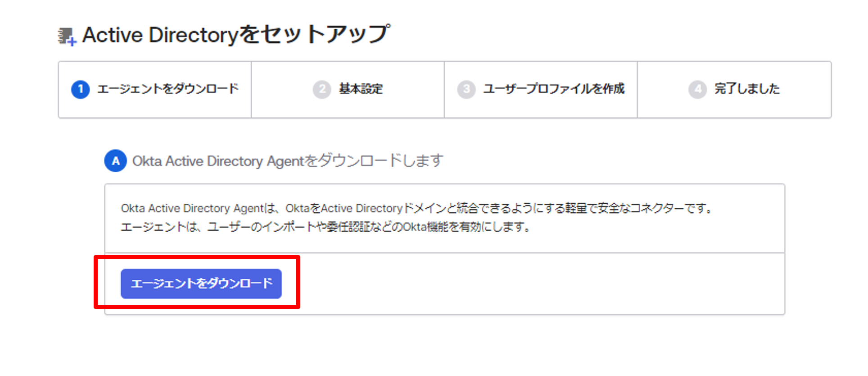Click the gray number 2 step circle

coord(322,89)
